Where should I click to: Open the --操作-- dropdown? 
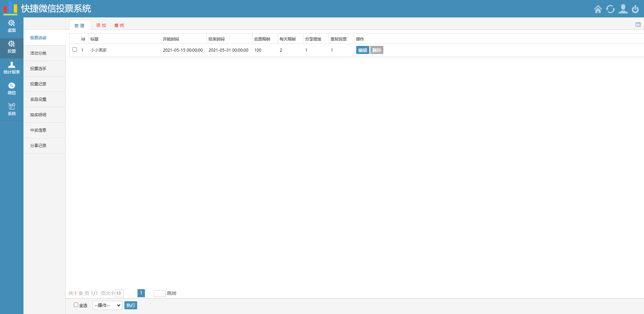click(107, 305)
